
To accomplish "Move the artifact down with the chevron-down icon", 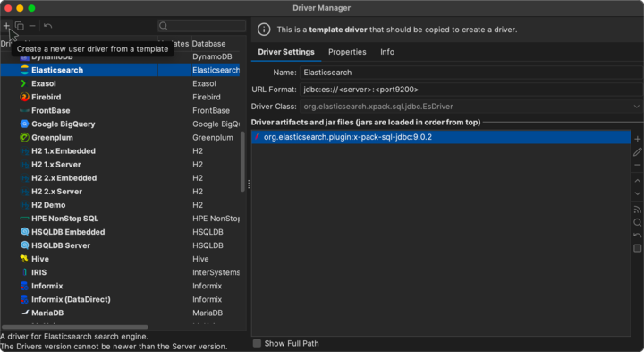I will point(638,193).
